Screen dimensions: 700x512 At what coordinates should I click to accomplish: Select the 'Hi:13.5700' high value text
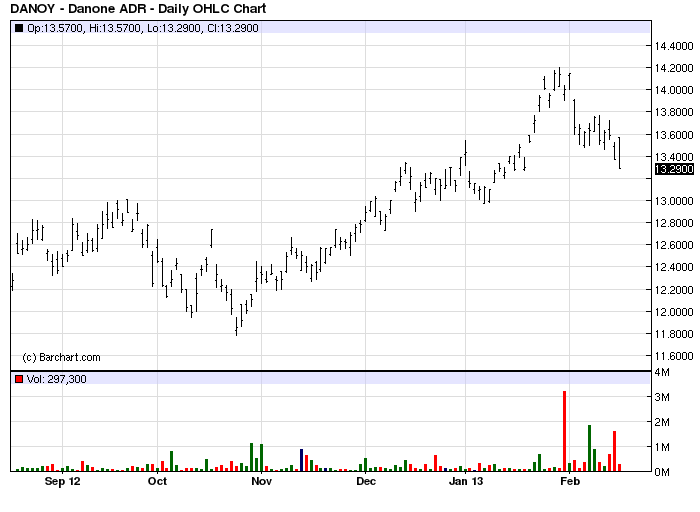tap(115, 28)
